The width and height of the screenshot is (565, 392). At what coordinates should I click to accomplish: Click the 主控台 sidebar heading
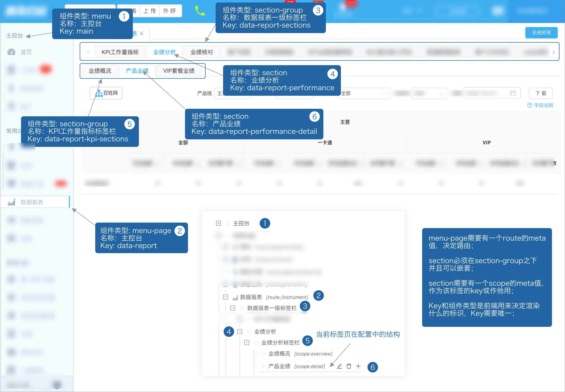15,36
